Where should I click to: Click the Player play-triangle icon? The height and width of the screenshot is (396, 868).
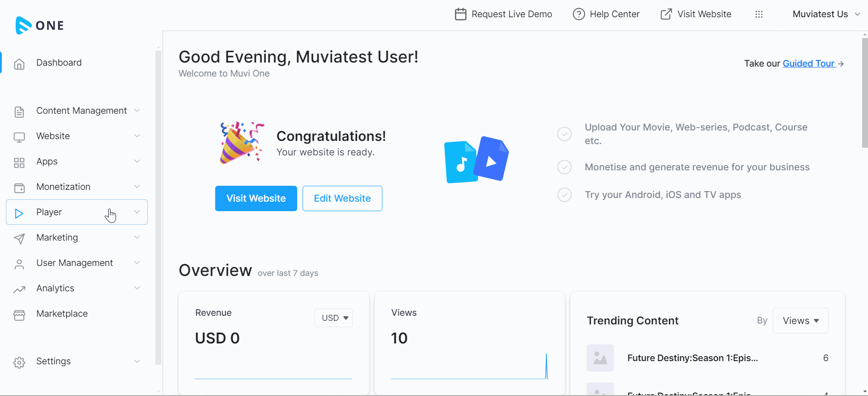(x=19, y=213)
